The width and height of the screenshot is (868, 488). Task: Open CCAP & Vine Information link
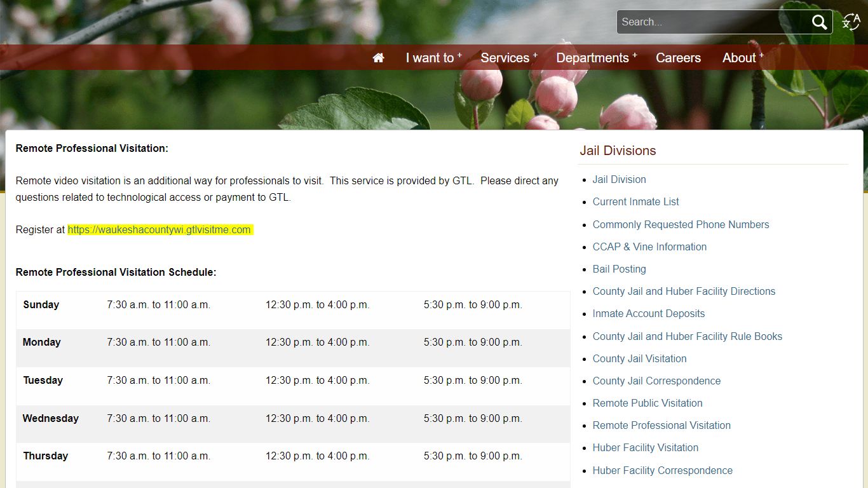pyautogui.click(x=649, y=247)
